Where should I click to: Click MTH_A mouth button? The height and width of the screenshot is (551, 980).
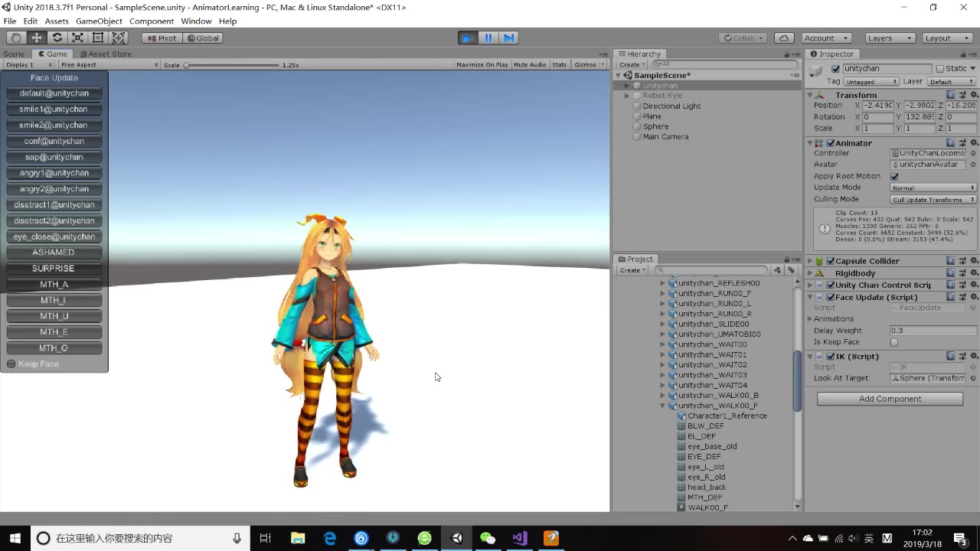coord(54,285)
